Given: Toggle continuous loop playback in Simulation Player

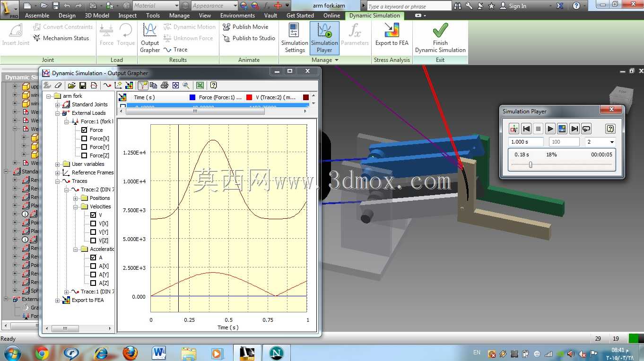Looking at the screenshot, I should point(586,129).
